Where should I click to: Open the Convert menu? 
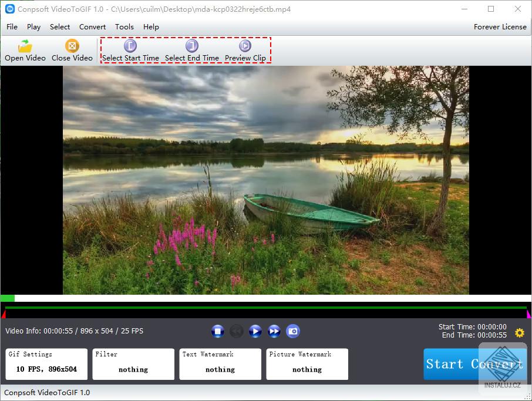click(92, 26)
